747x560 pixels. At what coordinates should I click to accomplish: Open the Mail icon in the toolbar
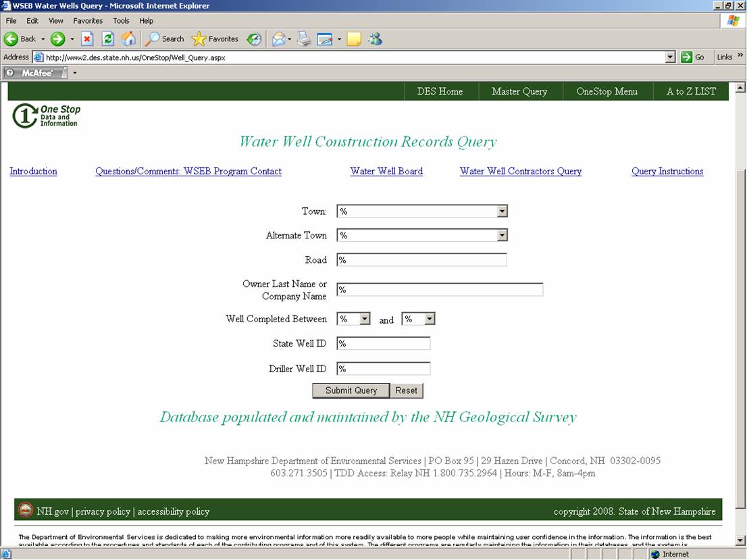(278, 39)
